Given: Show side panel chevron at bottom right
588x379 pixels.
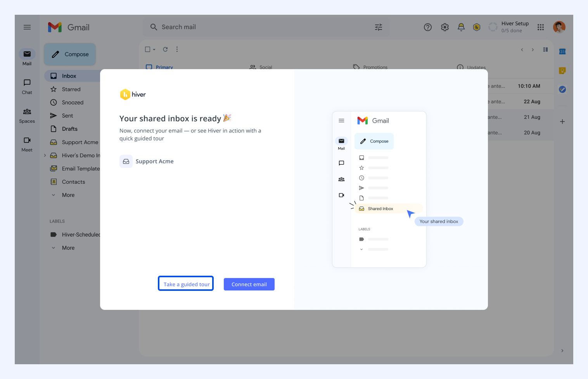Looking at the screenshot, I should click(x=562, y=351).
